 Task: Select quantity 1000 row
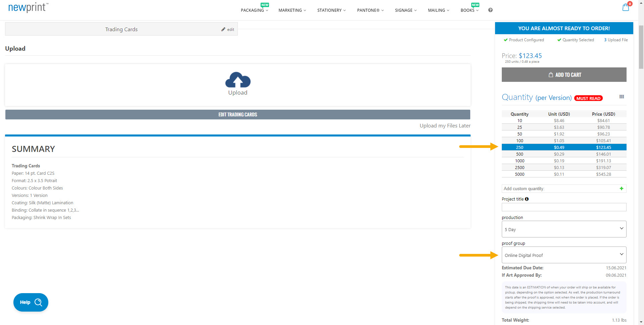coord(564,161)
